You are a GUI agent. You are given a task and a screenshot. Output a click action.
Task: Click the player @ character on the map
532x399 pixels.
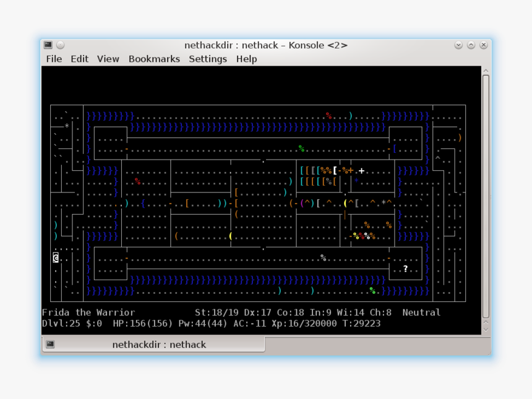[x=56, y=258]
